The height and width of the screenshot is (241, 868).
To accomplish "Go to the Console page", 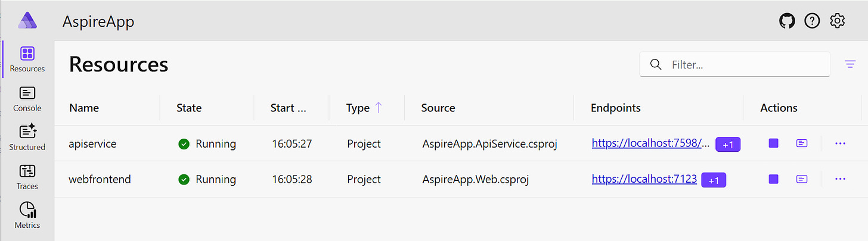I will click(x=27, y=99).
